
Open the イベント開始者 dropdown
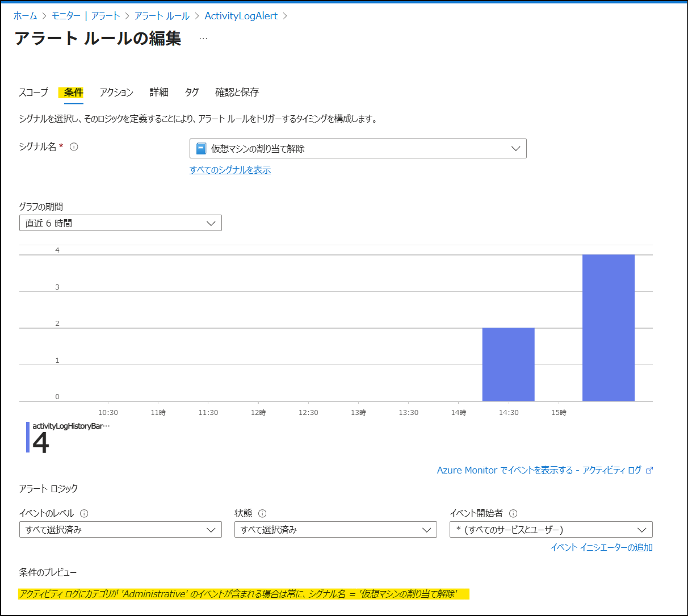[551, 529]
